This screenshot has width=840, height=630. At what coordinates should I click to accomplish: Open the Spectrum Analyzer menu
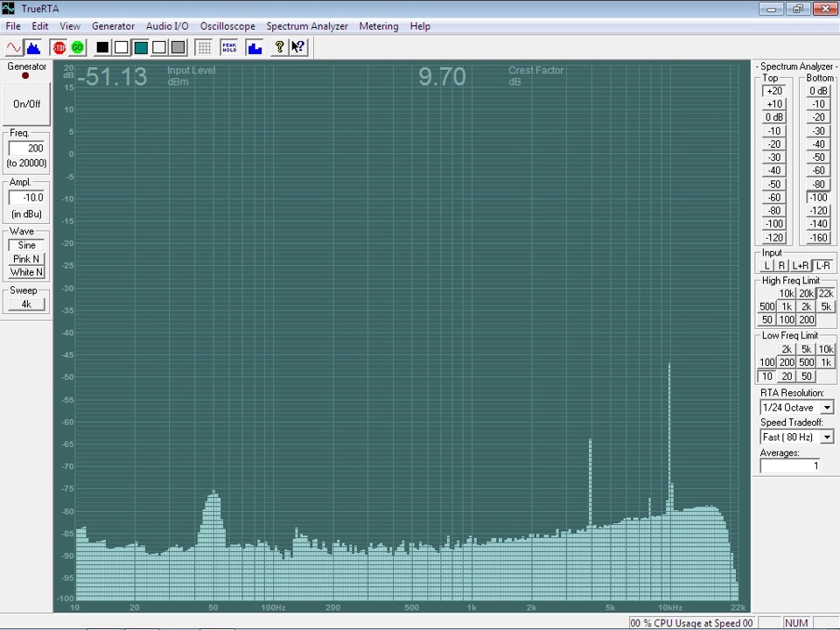[307, 26]
